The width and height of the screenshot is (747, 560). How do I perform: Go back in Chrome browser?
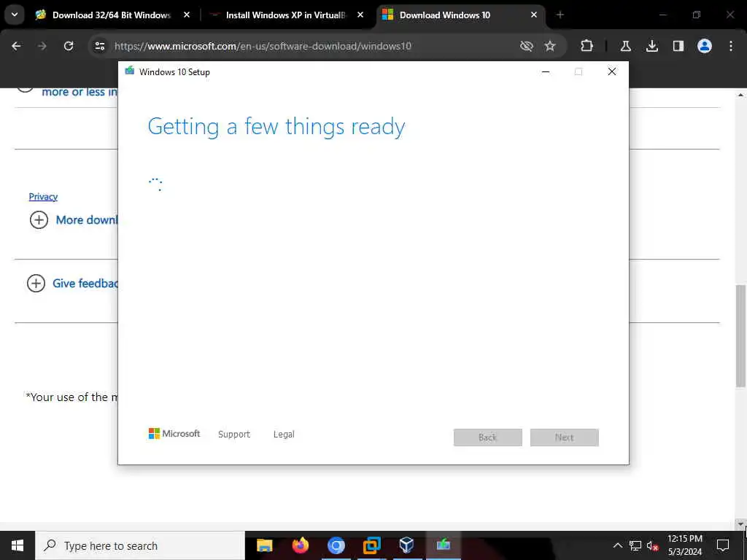pyautogui.click(x=16, y=46)
